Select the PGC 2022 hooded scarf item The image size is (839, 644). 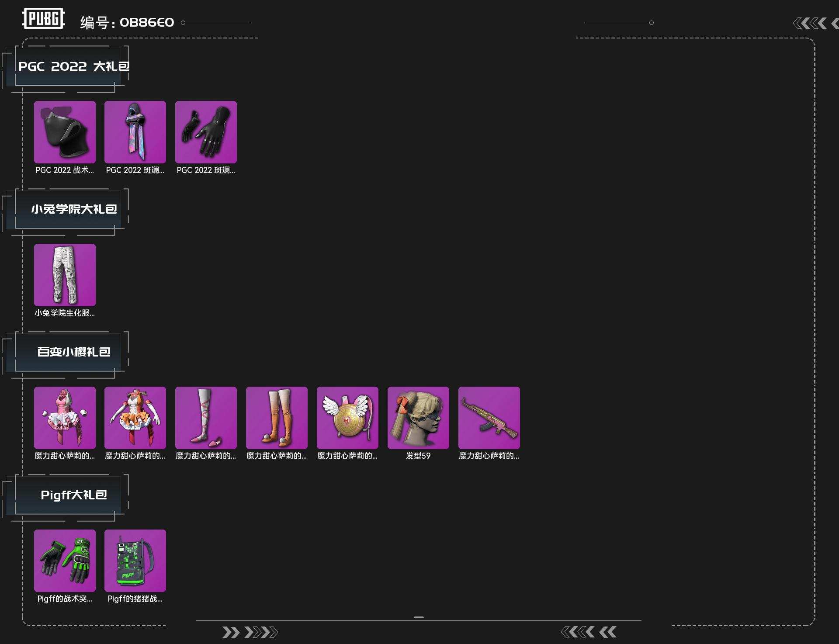point(135,132)
